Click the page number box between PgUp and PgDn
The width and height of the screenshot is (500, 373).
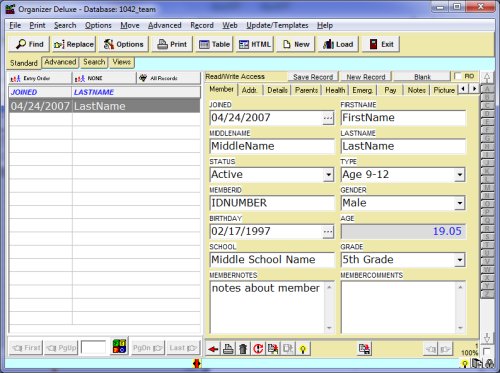[93, 348]
